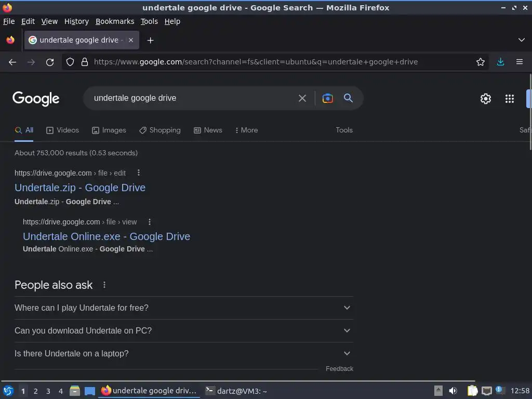Screen dimensions: 532x399
Task: Open the Edit menu
Action: pos(28,21)
